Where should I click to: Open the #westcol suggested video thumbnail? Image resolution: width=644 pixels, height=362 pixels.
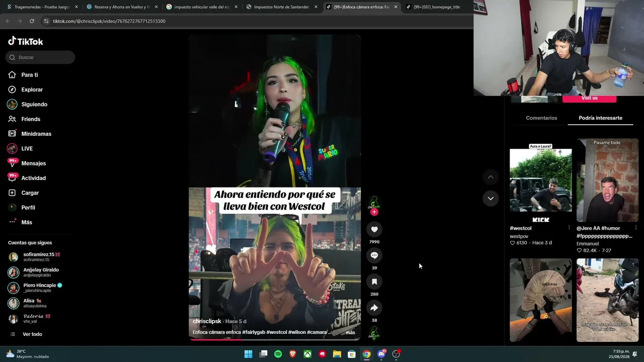point(541,180)
